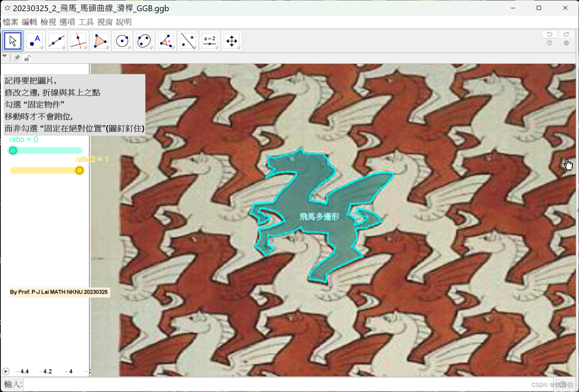Click the gray instructions text box
Screen dimensions: 579x392
click(x=74, y=104)
